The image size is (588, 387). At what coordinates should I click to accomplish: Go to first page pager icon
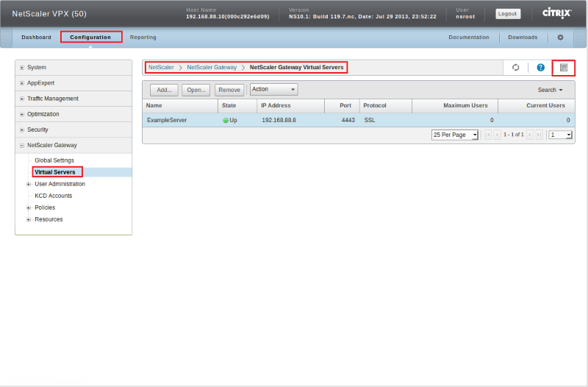(488, 135)
